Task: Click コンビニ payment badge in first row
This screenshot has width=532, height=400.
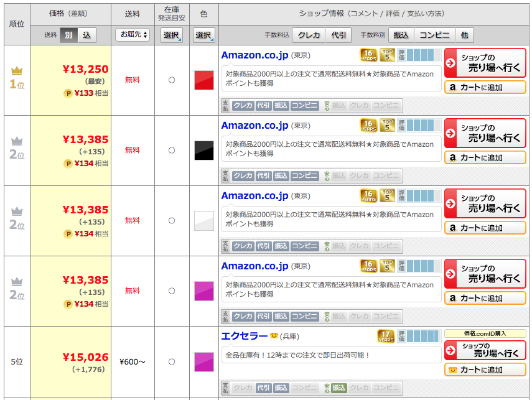Action: tap(305, 106)
